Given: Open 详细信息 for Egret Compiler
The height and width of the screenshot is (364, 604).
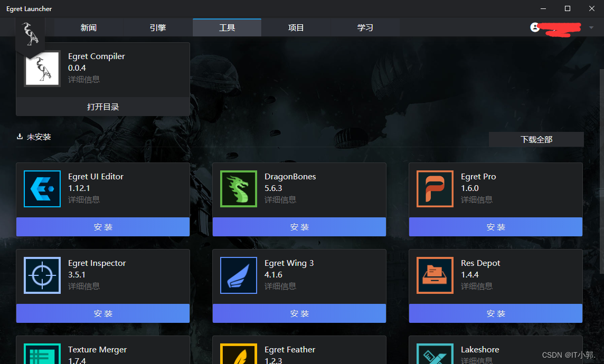Looking at the screenshot, I should (84, 79).
